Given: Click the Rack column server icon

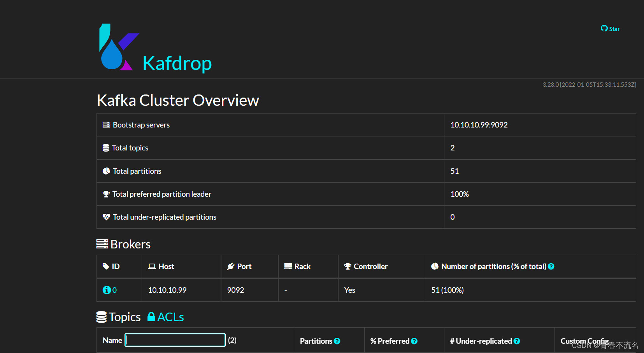Looking at the screenshot, I should click(288, 266).
